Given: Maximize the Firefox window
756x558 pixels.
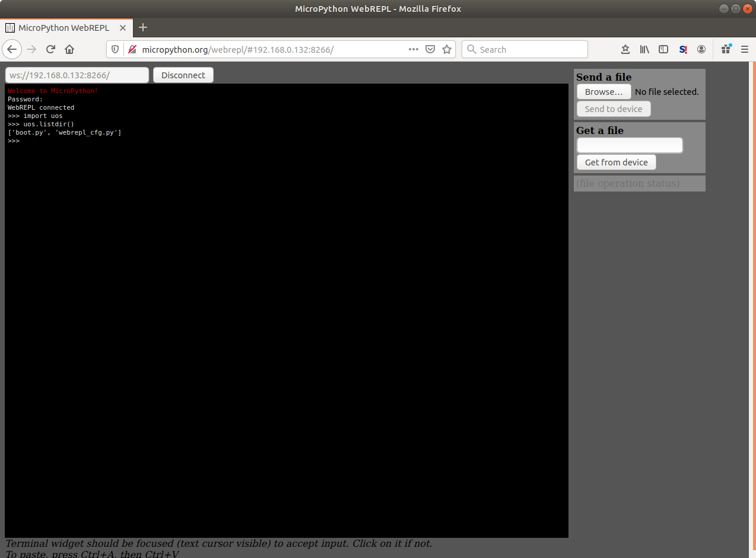Looking at the screenshot, I should click(x=735, y=8).
